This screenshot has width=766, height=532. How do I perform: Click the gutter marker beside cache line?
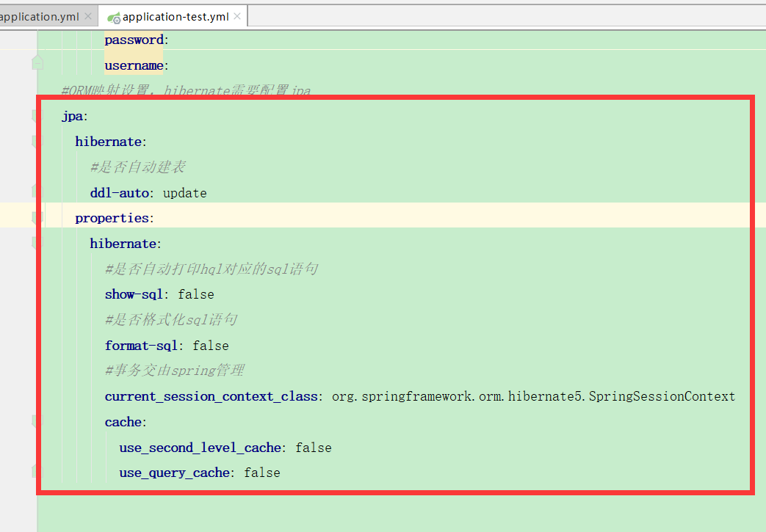pos(37,421)
